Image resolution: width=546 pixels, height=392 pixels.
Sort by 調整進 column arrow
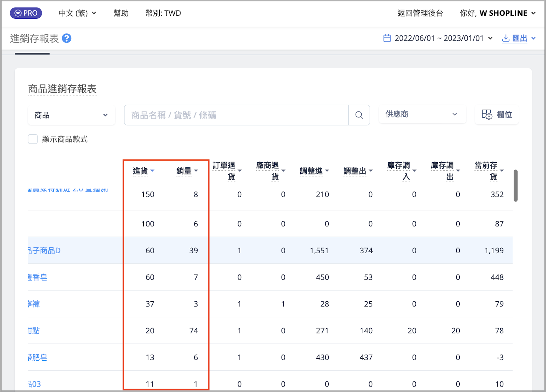[x=327, y=170]
